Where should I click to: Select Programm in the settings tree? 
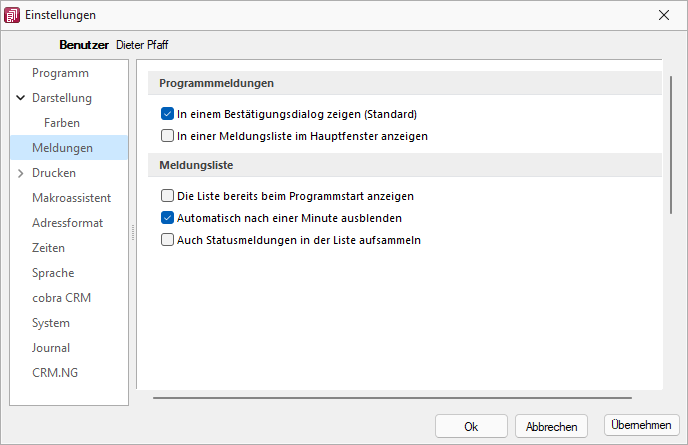click(x=61, y=73)
